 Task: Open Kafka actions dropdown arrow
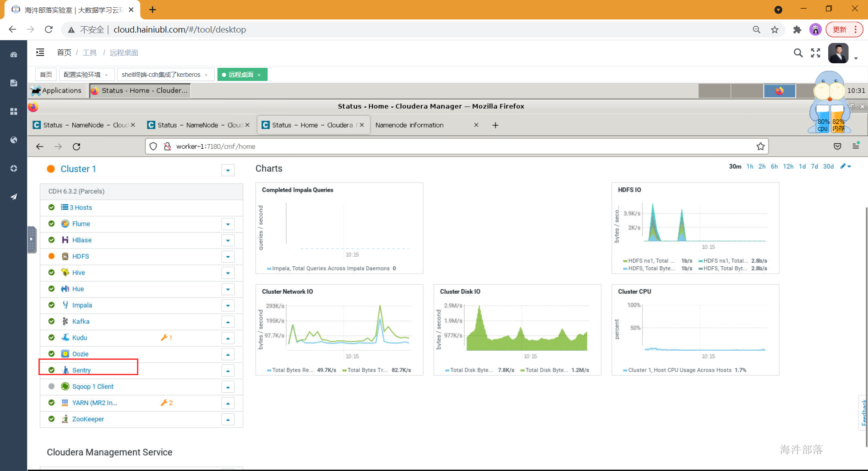click(x=228, y=322)
